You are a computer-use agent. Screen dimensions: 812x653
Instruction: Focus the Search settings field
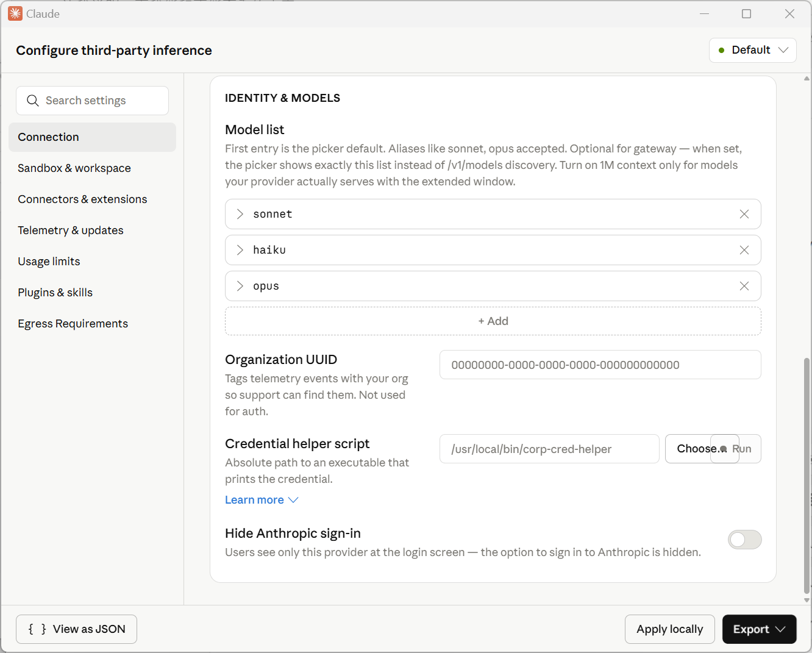pyautogui.click(x=92, y=101)
